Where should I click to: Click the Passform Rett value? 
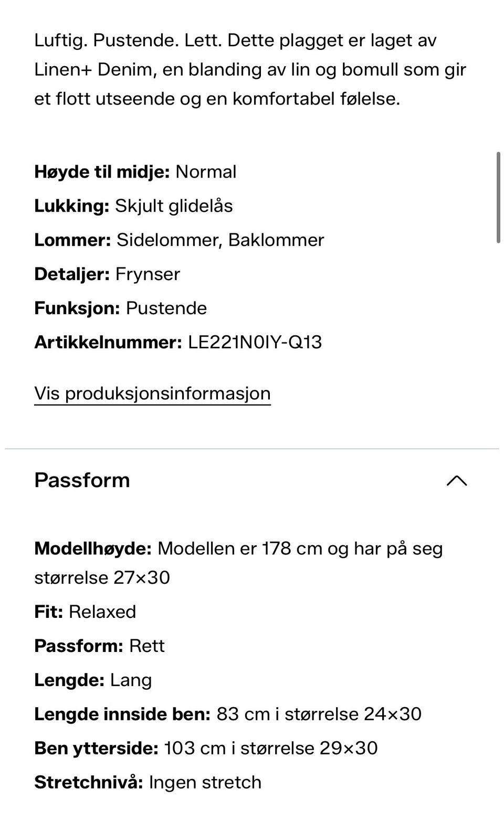pyautogui.click(x=147, y=646)
